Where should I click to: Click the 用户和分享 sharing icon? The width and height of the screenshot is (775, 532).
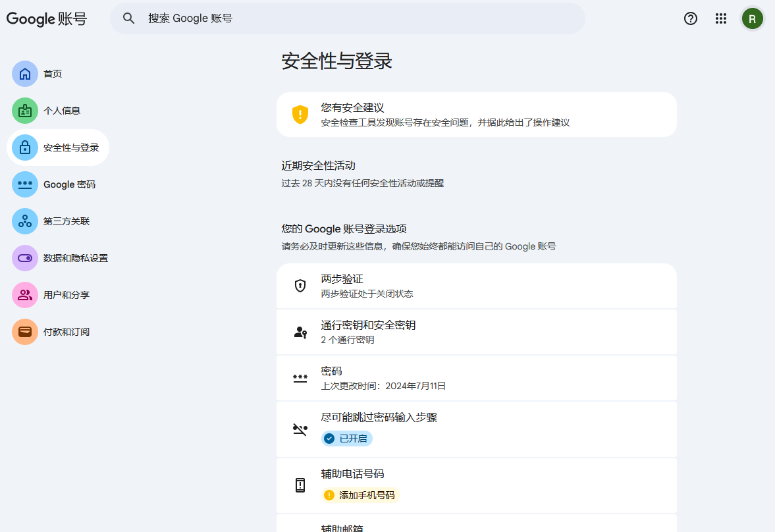(24, 294)
